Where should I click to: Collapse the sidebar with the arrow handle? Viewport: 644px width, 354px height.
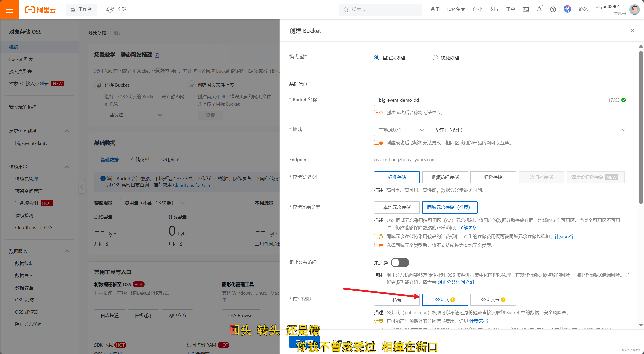point(82,187)
